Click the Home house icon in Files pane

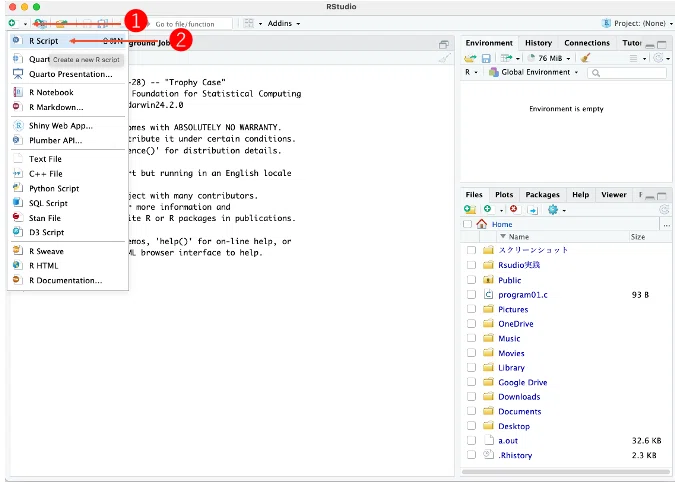tap(482, 224)
